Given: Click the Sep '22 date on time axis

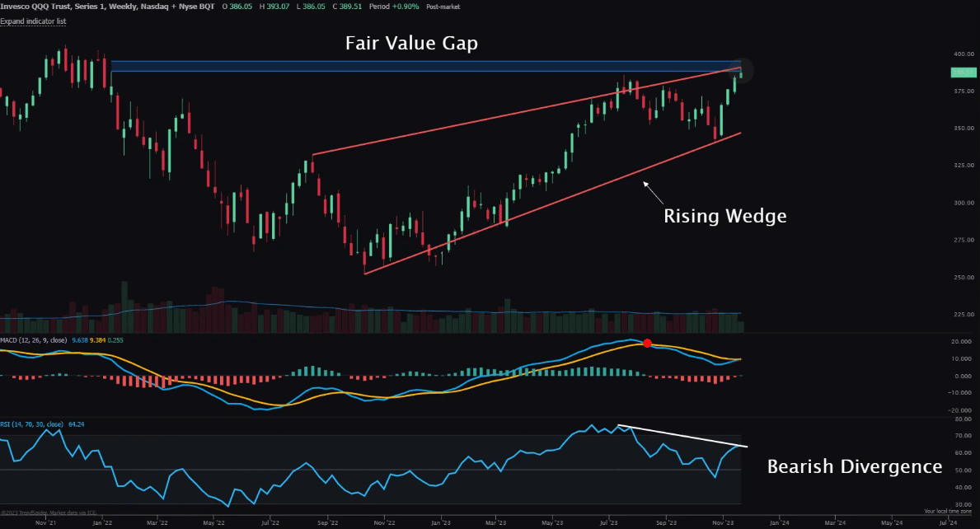Looking at the screenshot, I should [x=327, y=522].
